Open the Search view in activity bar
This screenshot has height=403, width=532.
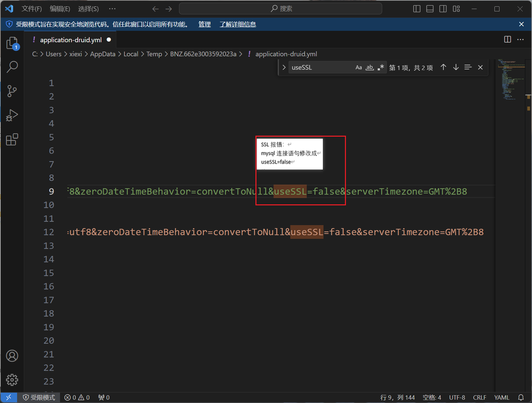coord(12,67)
